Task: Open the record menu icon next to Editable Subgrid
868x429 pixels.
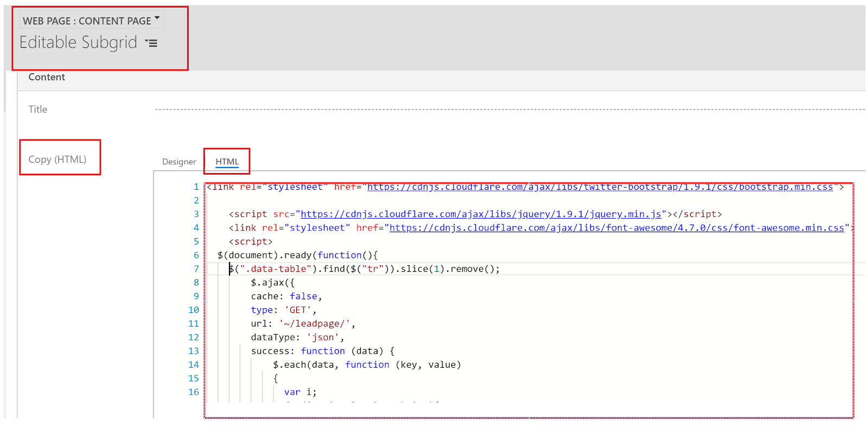Action: point(151,43)
